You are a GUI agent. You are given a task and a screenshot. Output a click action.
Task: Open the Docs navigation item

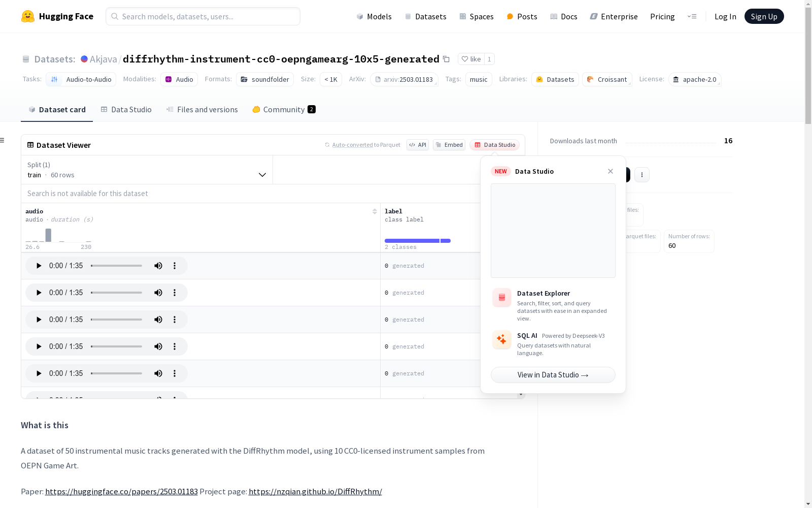click(x=564, y=16)
